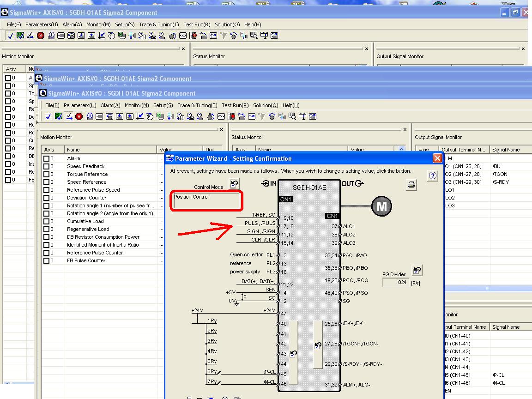Click the 'Output Terminal N...' column header
532x399 pixels.
point(463,149)
